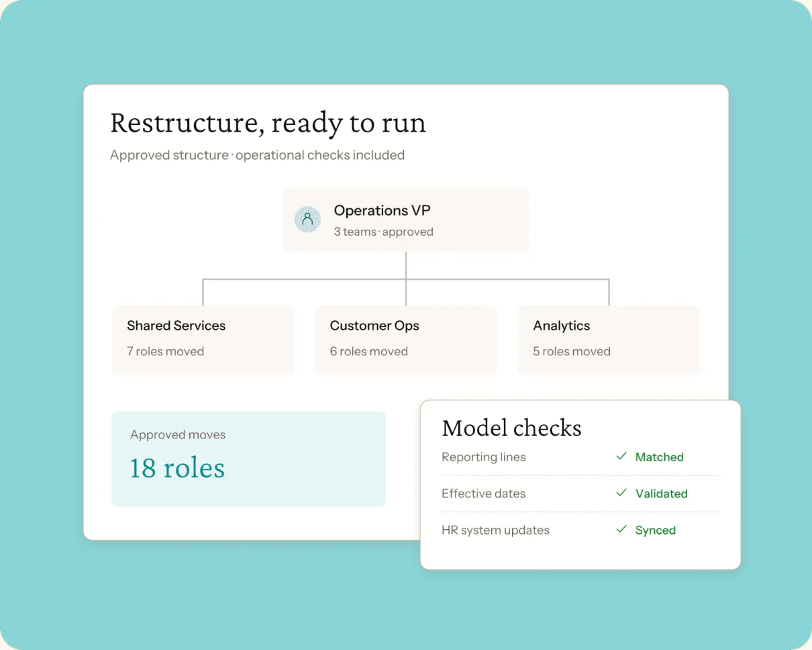Image resolution: width=812 pixels, height=650 pixels.
Task: Click the 'Synced' status text
Action: click(x=655, y=530)
